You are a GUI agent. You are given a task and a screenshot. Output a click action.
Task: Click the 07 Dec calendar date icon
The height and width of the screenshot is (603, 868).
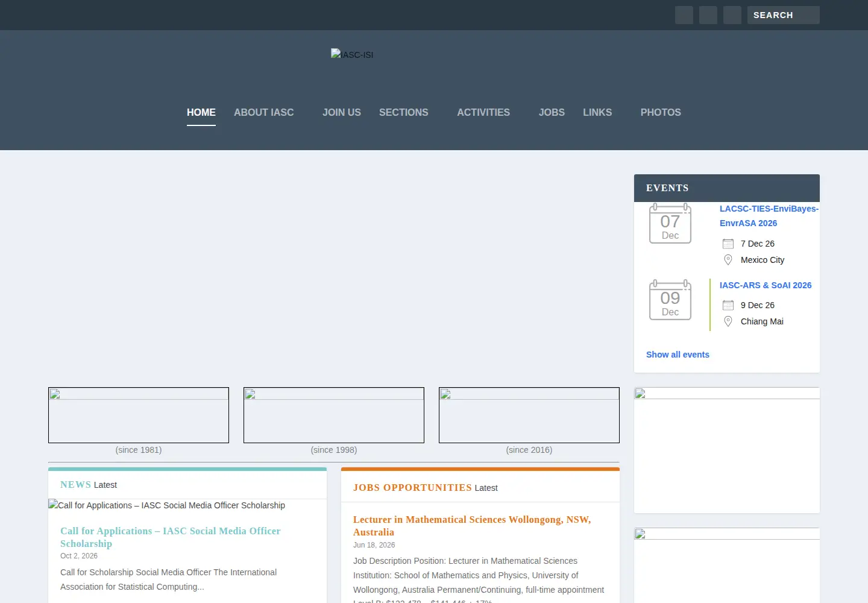[x=670, y=224]
